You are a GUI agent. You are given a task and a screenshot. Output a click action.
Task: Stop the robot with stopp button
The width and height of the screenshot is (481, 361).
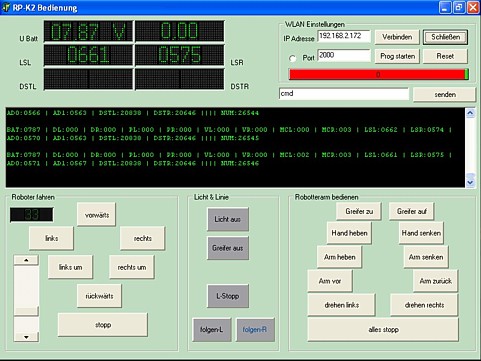click(x=103, y=325)
